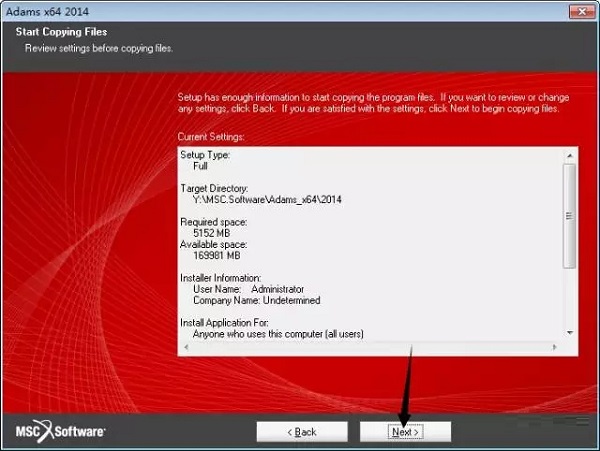The height and width of the screenshot is (451, 600).
Task: Click 'Review settings before copying files.' subtitle
Action: tap(99, 48)
